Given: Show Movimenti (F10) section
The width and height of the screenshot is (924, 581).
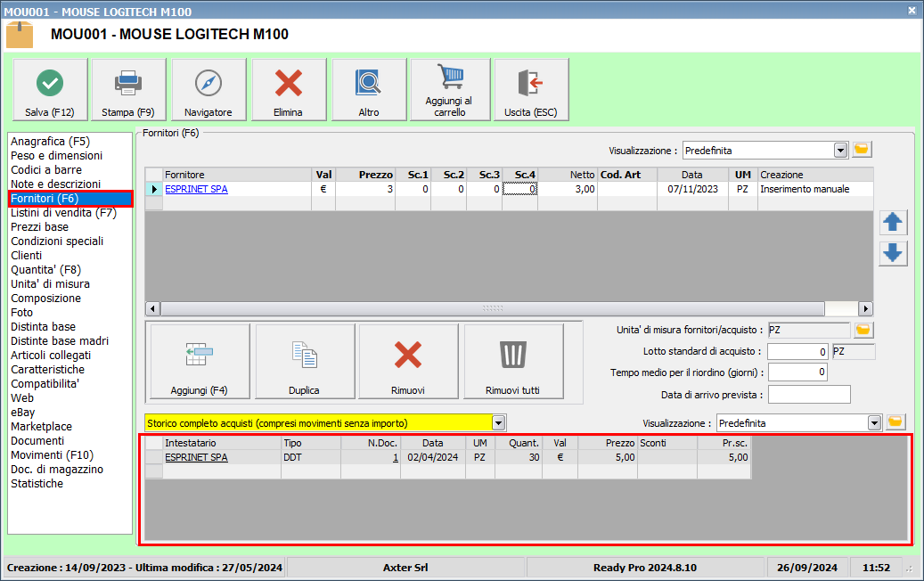Looking at the screenshot, I should point(52,454).
